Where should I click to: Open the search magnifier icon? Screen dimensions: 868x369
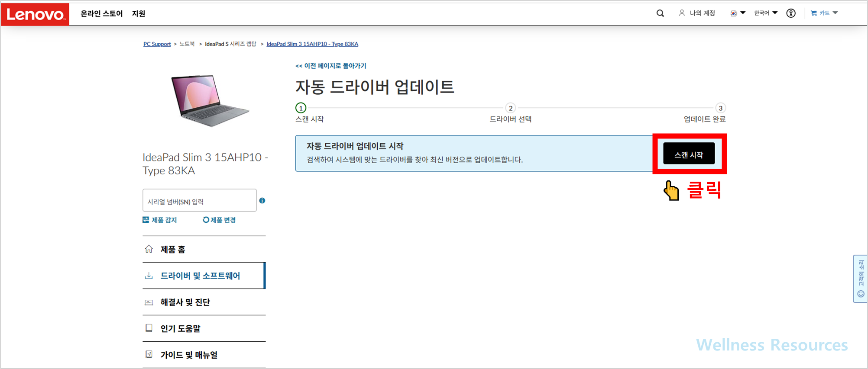[x=660, y=13]
